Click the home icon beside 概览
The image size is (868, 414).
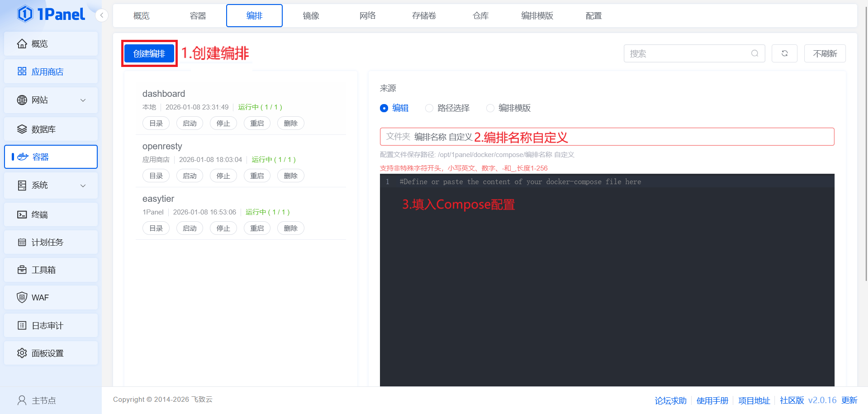tap(22, 43)
